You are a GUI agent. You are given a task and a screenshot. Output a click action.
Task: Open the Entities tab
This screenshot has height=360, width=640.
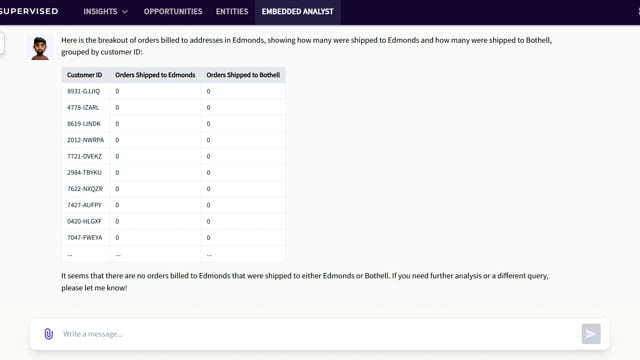tap(232, 11)
